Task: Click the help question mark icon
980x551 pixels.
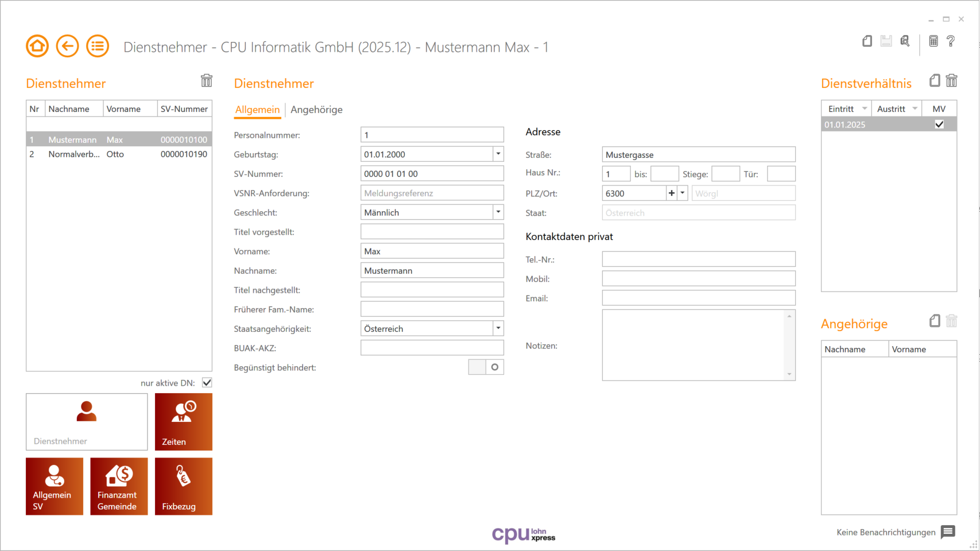Action: [x=951, y=41]
